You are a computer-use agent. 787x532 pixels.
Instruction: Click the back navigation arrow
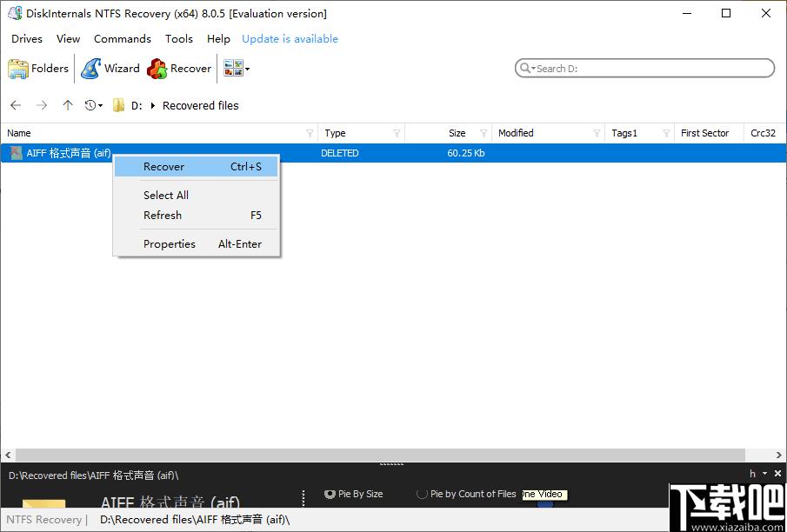coord(16,105)
